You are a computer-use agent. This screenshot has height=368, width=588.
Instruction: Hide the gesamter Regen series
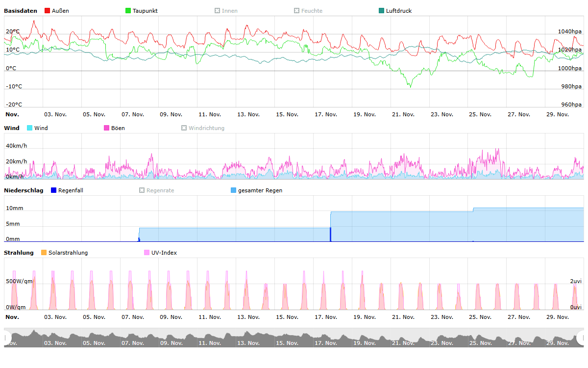pos(233,190)
